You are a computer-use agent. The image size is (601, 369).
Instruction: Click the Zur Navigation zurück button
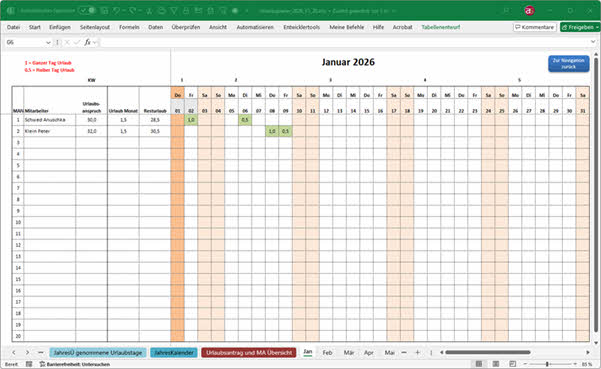568,64
